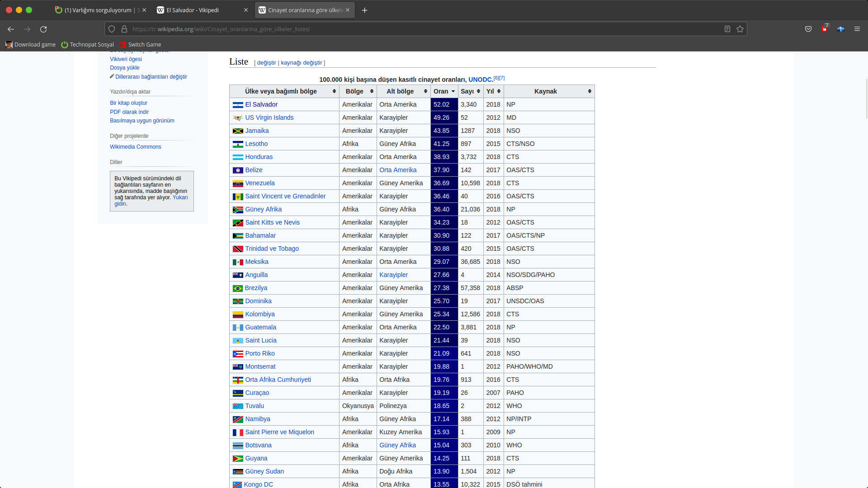
Task: Open the Technopat Sosyal bookmark
Action: pos(88,44)
